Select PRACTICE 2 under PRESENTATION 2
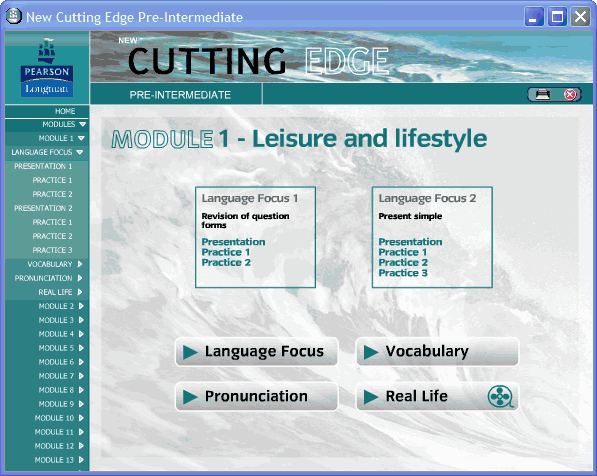This screenshot has height=476, width=597. tap(52, 236)
